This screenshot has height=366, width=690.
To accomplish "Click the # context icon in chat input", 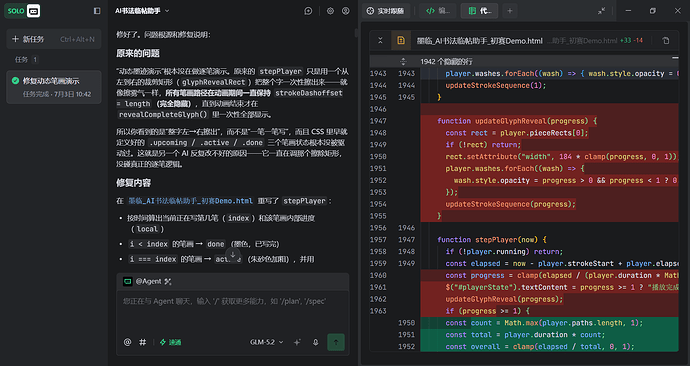I will coord(143,342).
